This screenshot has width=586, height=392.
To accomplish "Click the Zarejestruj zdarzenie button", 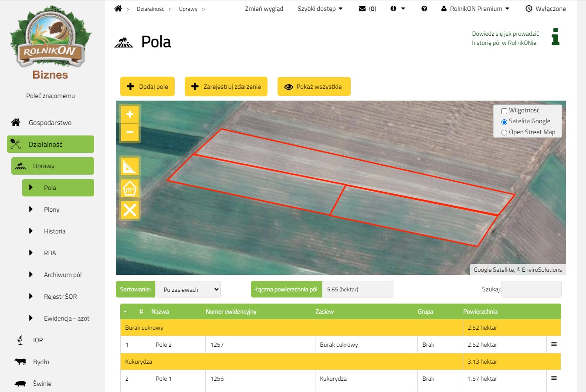I will point(226,87).
